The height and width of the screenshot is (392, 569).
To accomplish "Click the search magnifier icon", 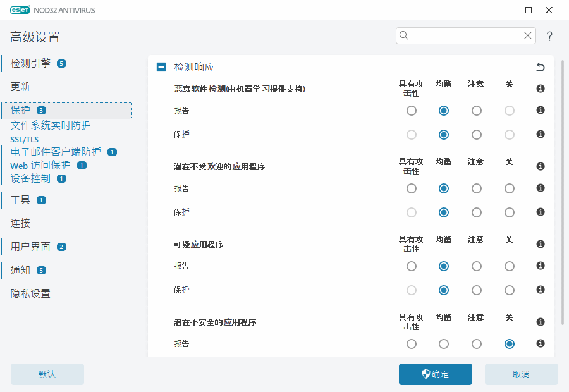I will tap(404, 35).
